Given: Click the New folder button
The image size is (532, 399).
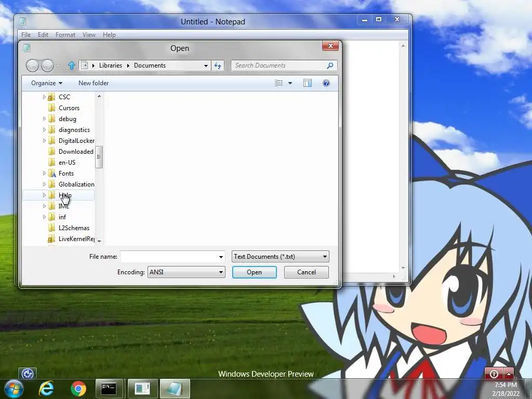Looking at the screenshot, I should [x=94, y=83].
